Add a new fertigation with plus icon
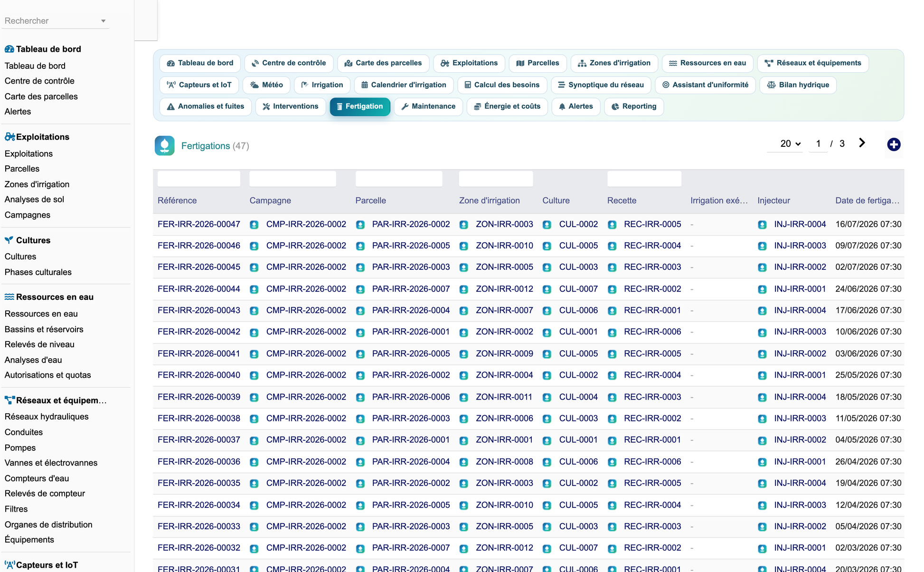The height and width of the screenshot is (572, 924). pos(894,144)
